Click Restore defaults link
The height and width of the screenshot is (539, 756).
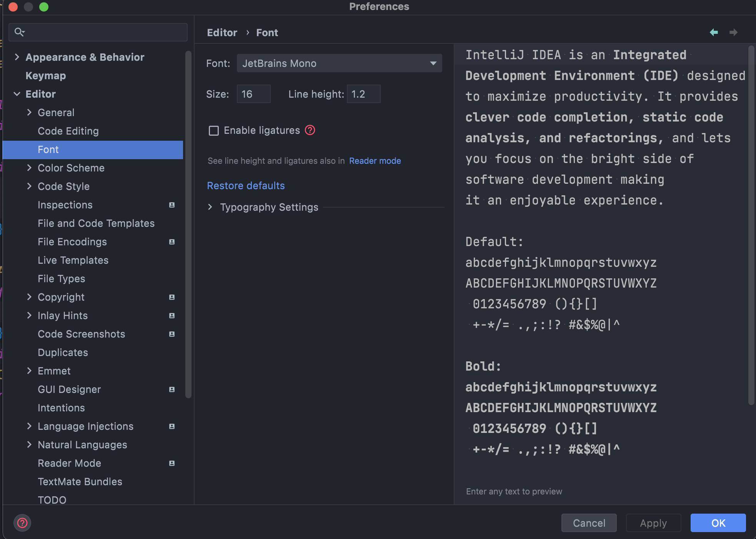pyautogui.click(x=246, y=186)
